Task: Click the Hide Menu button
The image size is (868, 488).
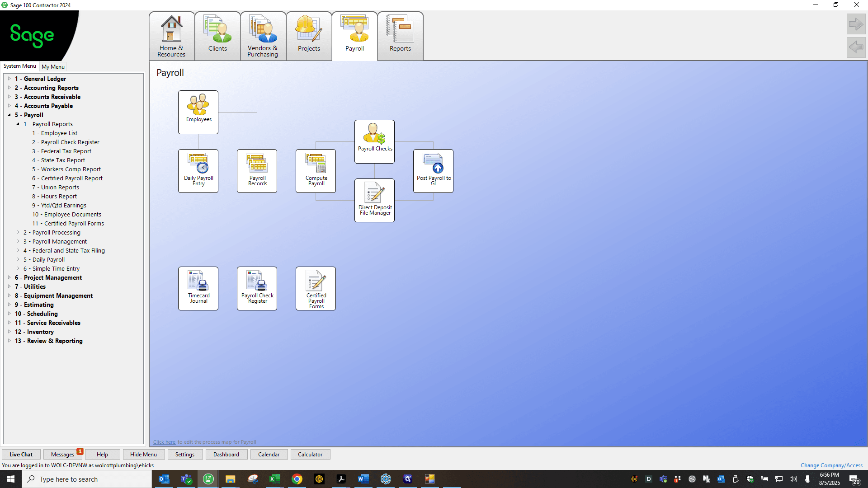Action: click(143, 454)
